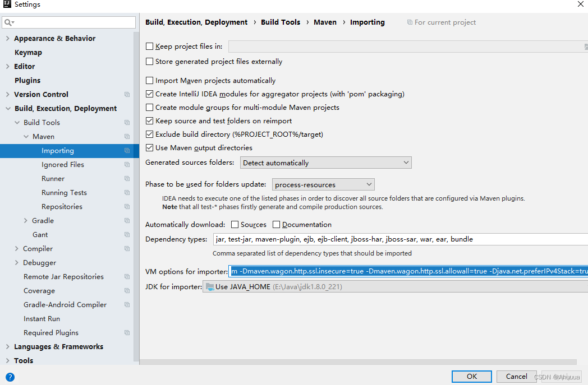Select Running Tests under Maven

point(64,193)
